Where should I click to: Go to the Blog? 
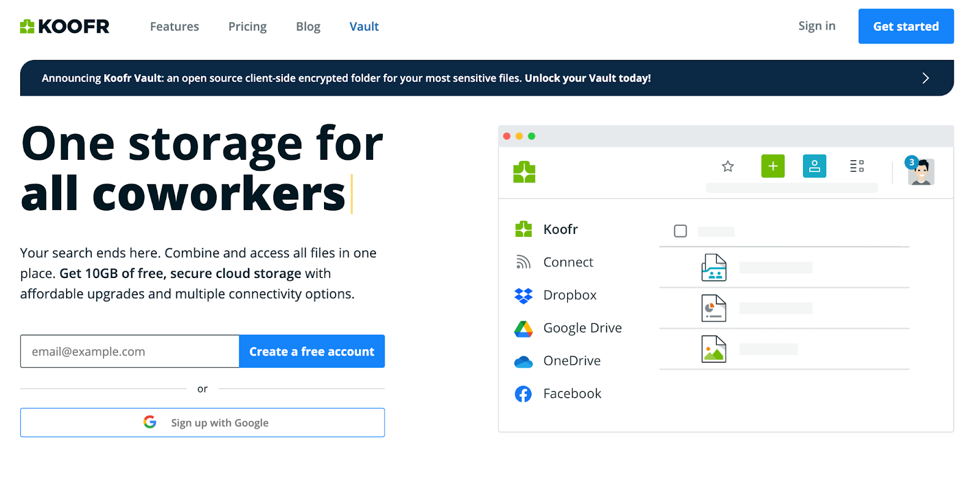(x=308, y=26)
